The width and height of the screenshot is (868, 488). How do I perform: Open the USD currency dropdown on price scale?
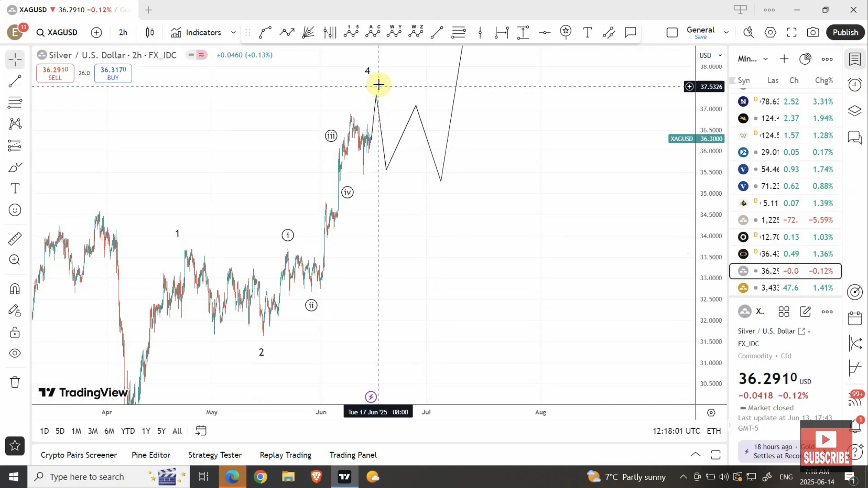click(x=711, y=55)
